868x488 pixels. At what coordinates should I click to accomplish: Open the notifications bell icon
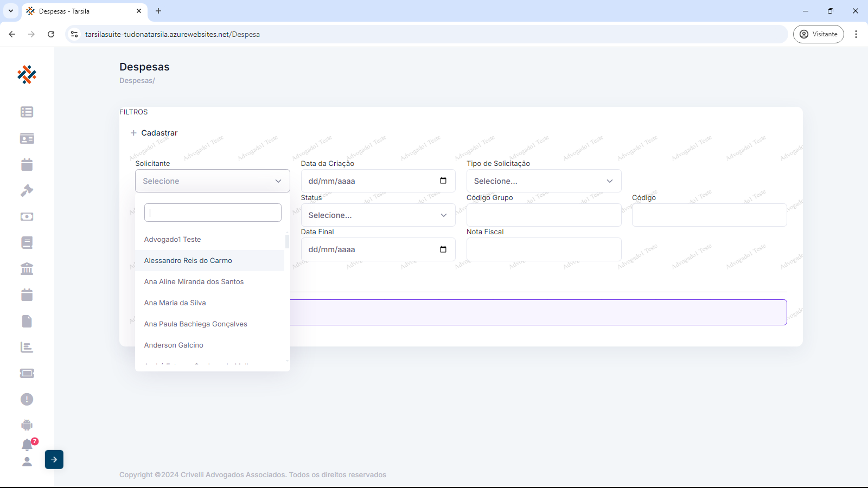[27, 445]
